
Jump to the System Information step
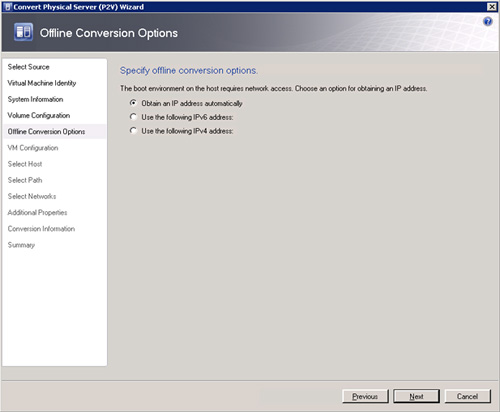tap(35, 99)
